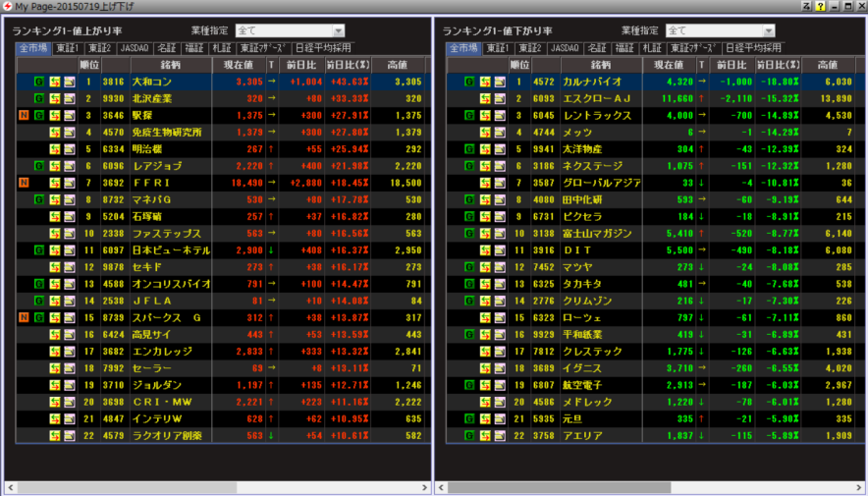Click the pink board icon for レントラックス
Image resolution: width=868 pixels, height=496 pixels.
click(500, 115)
